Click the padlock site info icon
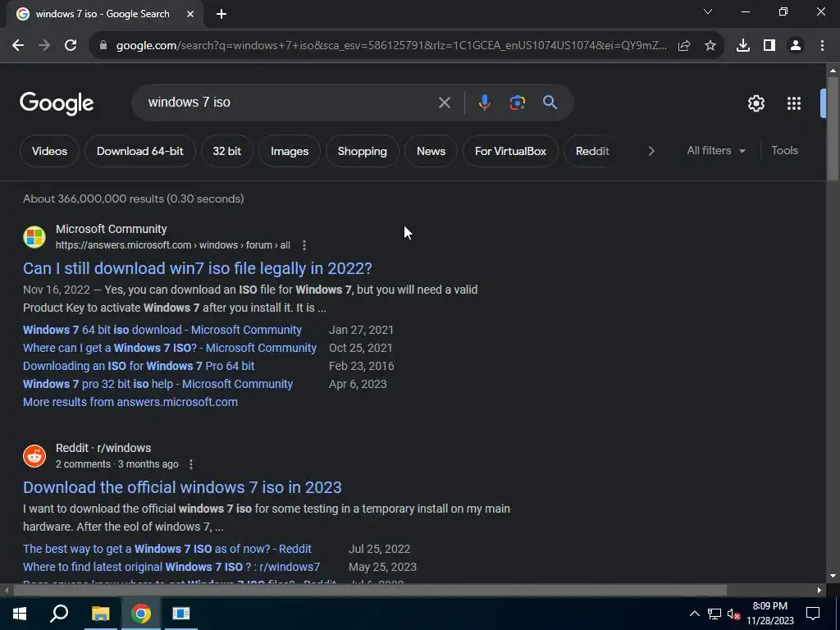 (103, 46)
